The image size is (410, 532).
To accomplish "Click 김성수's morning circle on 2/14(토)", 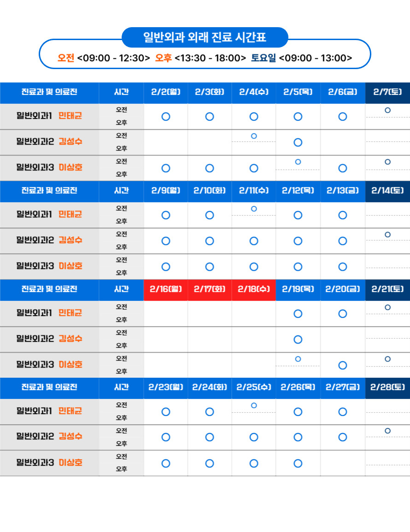I will point(387,234).
